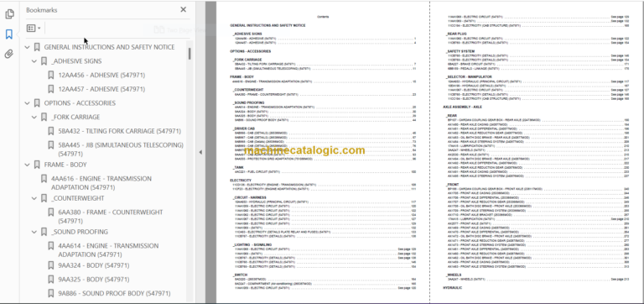The height and width of the screenshot is (304, 644).
Task: Open bookmark 9AA324 - BODY (547971)
Action: [94, 265]
